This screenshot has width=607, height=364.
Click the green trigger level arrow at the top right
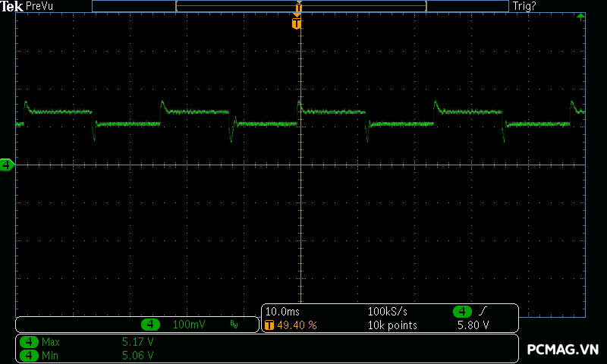pyautogui.click(x=580, y=16)
